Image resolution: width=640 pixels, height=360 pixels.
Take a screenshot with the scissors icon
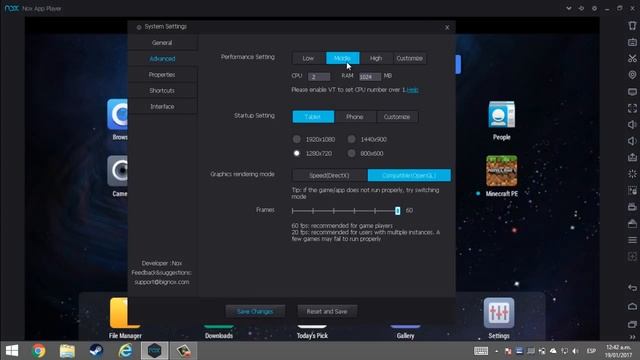pyautogui.click(x=632, y=58)
